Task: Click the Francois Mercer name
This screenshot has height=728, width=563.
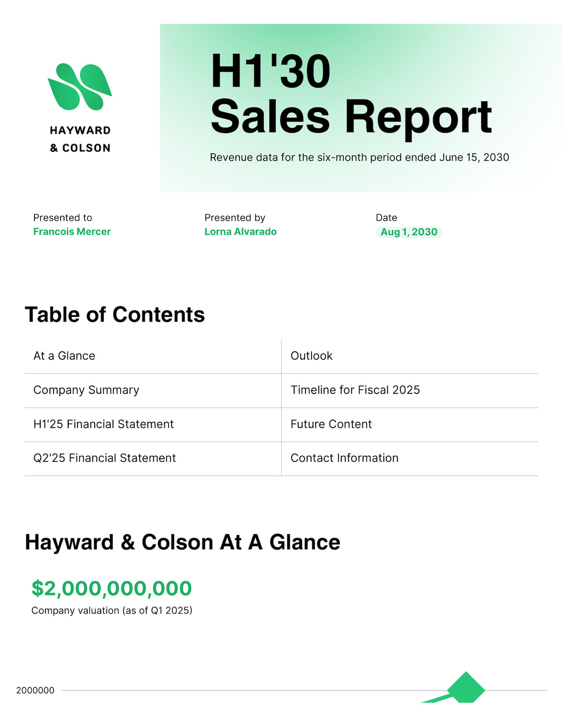Action: 72,232
